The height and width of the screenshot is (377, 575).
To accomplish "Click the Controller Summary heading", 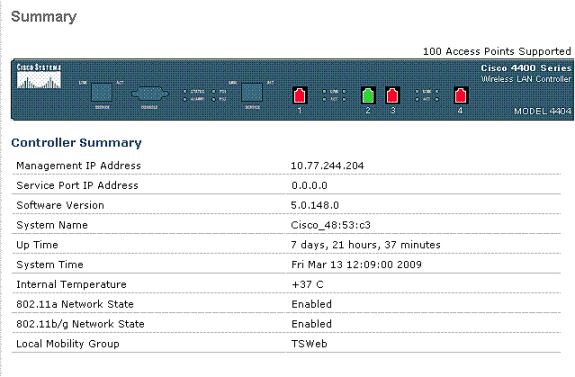I will coord(76,143).
